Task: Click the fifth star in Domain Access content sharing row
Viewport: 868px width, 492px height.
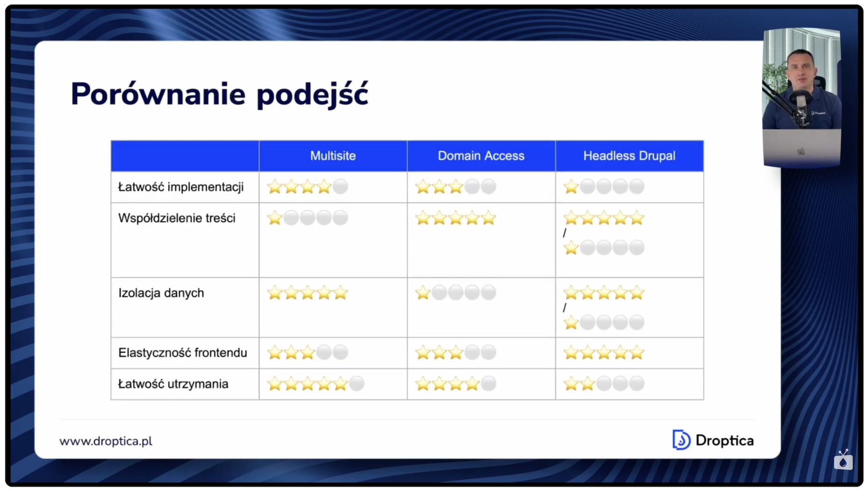Action: tap(489, 218)
